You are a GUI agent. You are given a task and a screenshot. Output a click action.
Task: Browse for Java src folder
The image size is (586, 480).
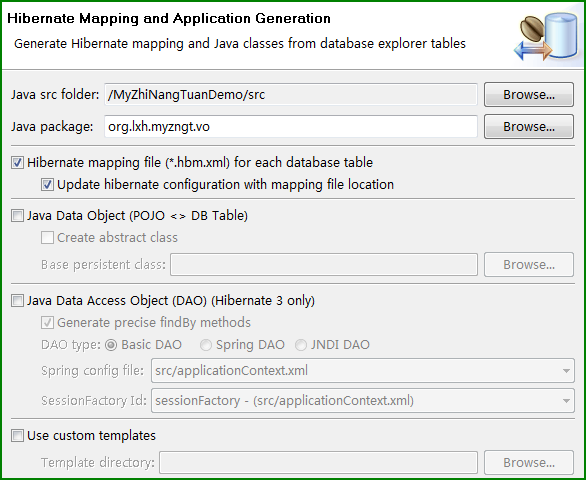click(529, 95)
